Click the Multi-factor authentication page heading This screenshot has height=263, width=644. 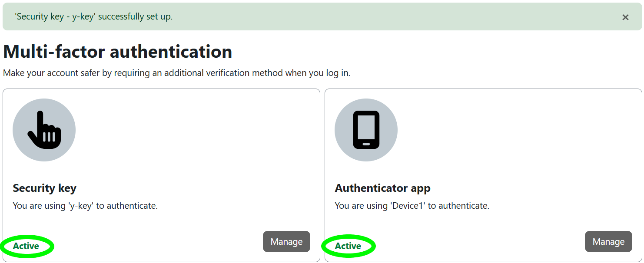pyautogui.click(x=117, y=52)
